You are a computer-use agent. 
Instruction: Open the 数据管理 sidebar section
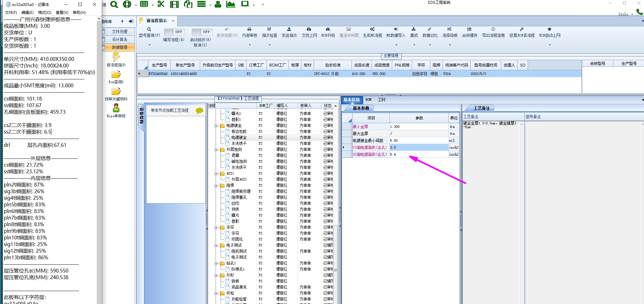coord(119,47)
